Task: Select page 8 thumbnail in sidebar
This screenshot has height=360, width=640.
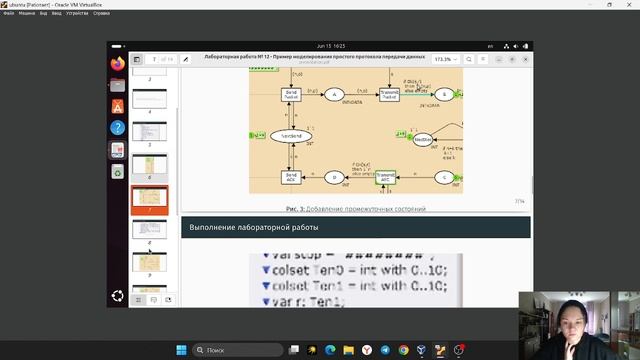Action: coord(149,229)
